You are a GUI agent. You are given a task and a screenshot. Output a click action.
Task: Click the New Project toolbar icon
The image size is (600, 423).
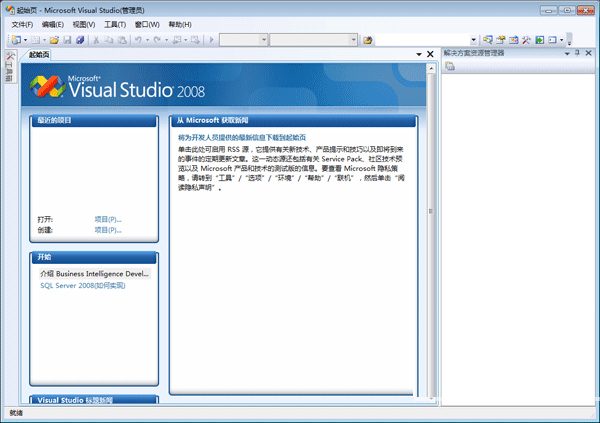click(x=16, y=39)
